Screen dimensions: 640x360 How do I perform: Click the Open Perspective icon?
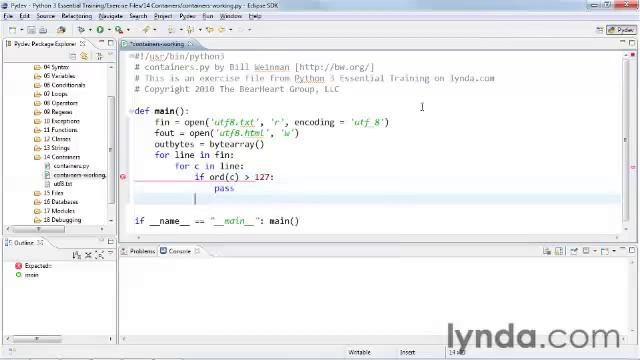tap(600, 30)
